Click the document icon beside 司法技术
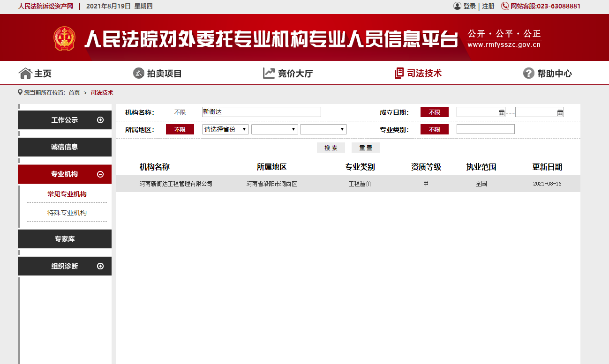Screen dimensions: 609x364 click(x=399, y=73)
